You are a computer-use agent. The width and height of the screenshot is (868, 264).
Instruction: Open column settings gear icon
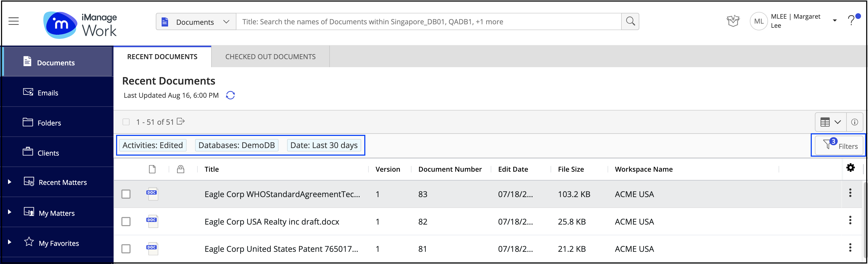[x=850, y=168]
